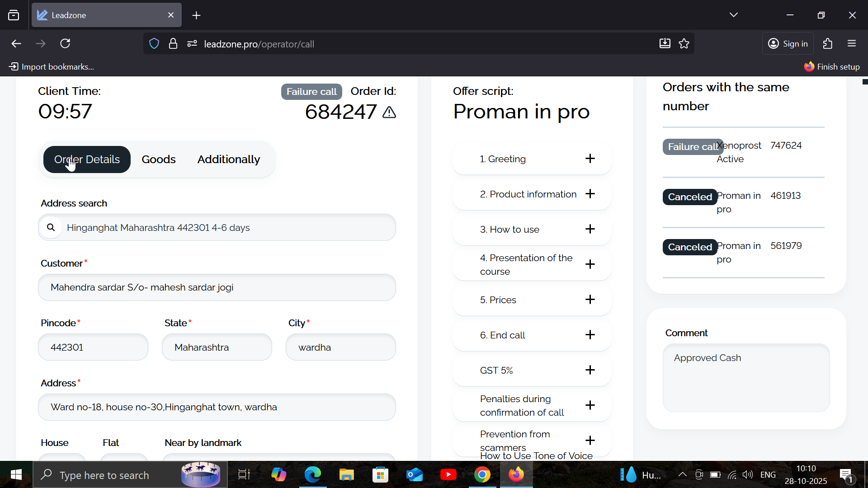The image size is (868, 488).
Task: Click the Comment text area
Action: [x=746, y=378]
